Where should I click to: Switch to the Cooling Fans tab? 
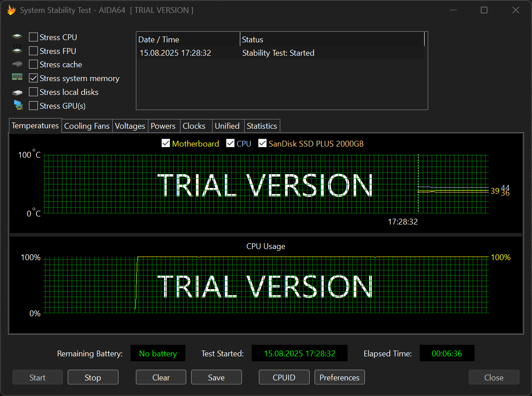click(87, 126)
